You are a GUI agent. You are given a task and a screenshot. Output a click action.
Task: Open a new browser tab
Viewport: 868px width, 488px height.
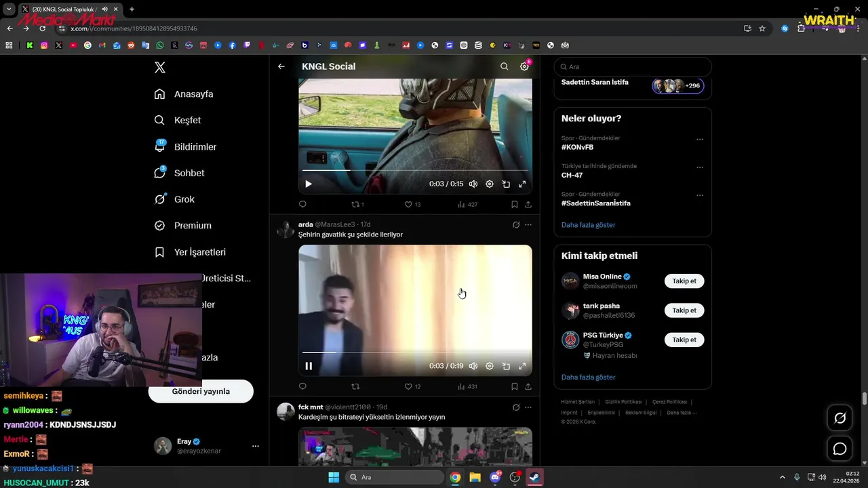click(132, 9)
